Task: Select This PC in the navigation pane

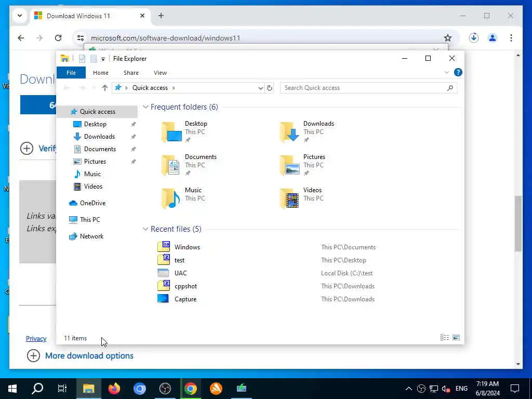Action: point(90,220)
